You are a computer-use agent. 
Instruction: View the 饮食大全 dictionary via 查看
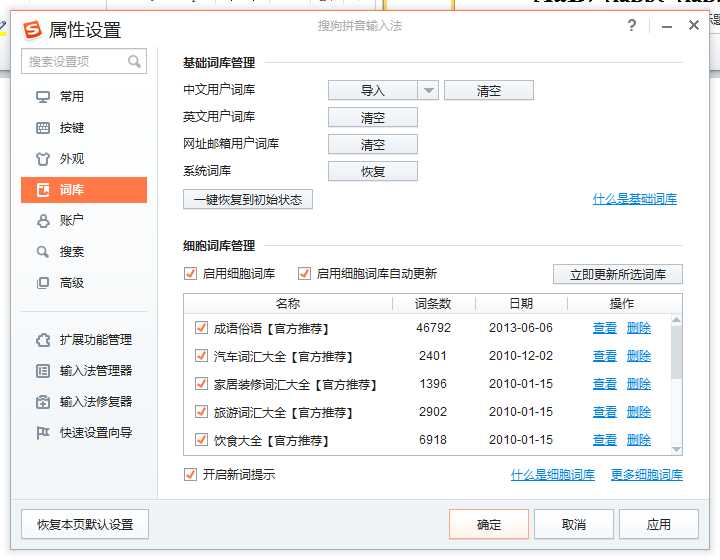tap(604, 440)
